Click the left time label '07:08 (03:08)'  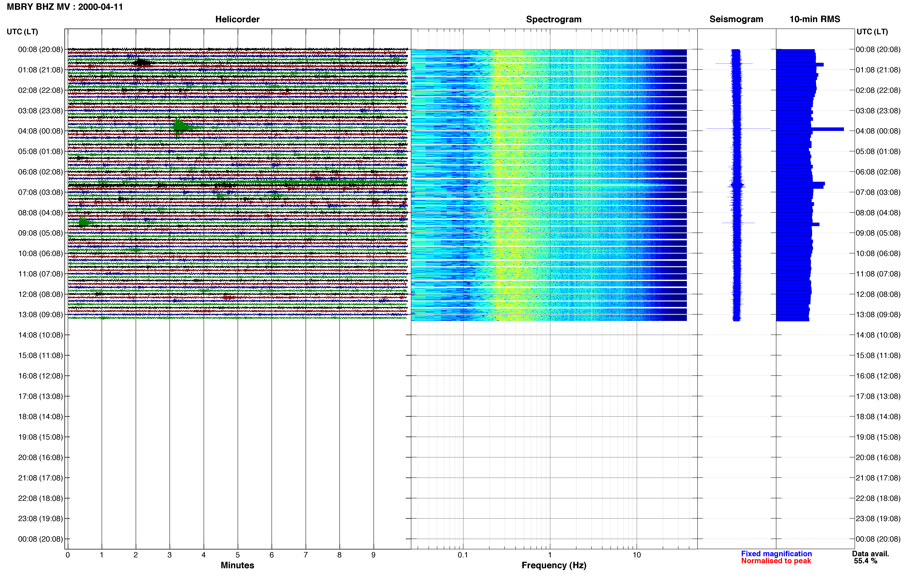click(41, 192)
